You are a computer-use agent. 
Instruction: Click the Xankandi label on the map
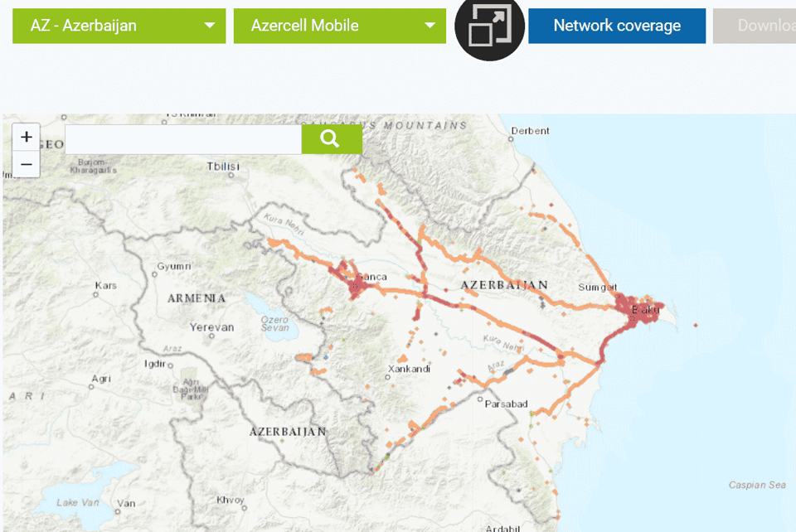[x=408, y=367]
